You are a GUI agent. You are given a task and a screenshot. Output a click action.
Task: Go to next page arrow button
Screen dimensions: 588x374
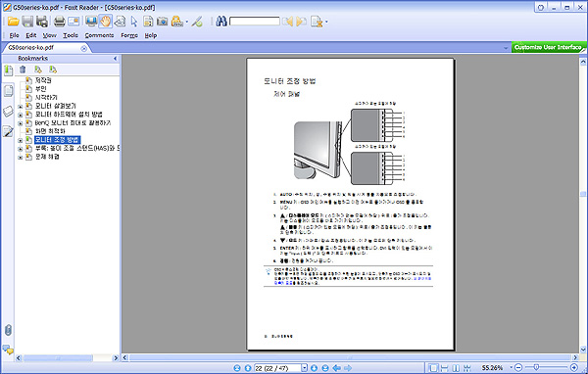click(x=314, y=368)
